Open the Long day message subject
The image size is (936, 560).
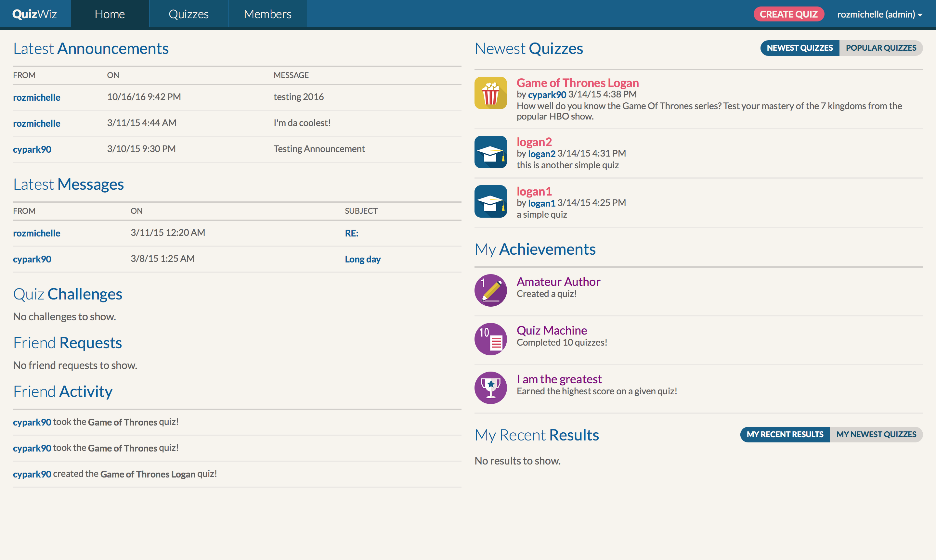(362, 259)
